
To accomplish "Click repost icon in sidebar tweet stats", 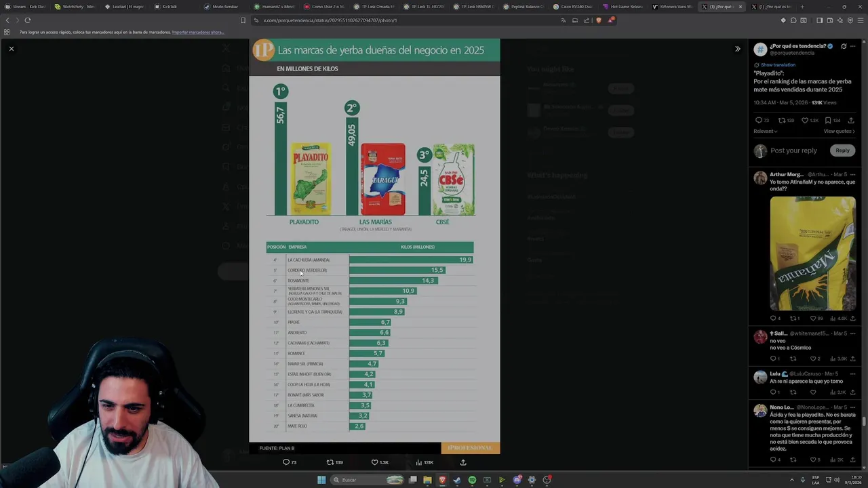I will tap(781, 121).
